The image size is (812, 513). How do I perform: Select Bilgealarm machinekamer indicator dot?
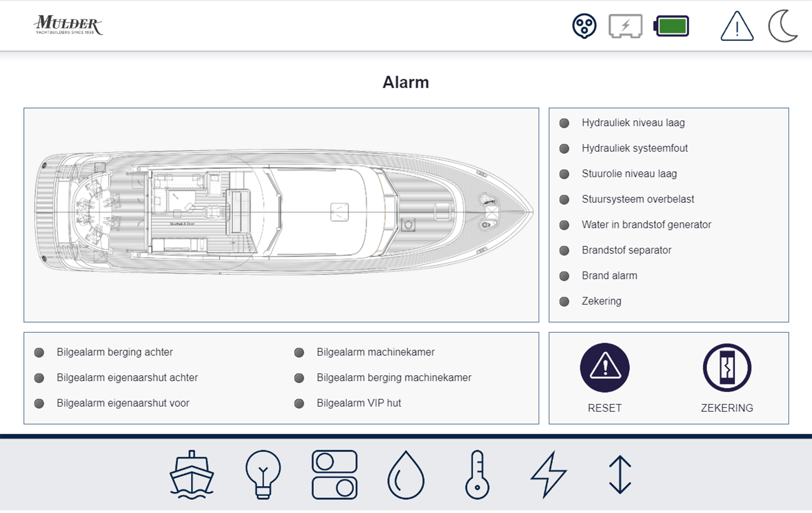299,353
